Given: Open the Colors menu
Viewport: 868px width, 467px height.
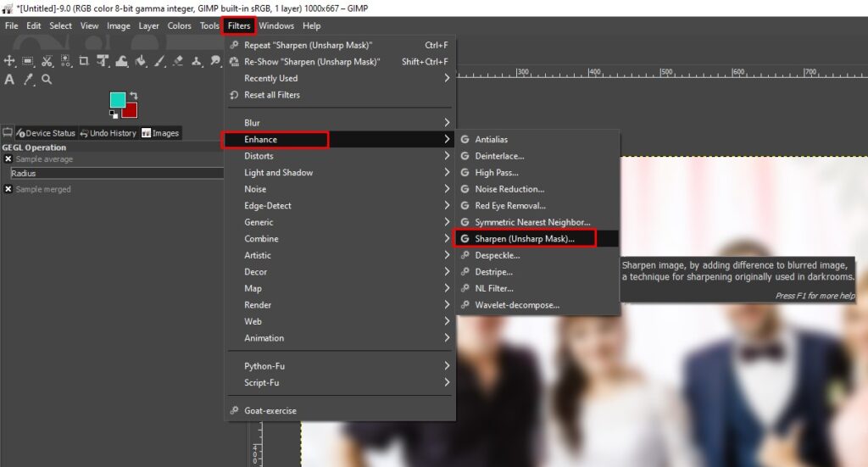Looking at the screenshot, I should click(x=180, y=25).
